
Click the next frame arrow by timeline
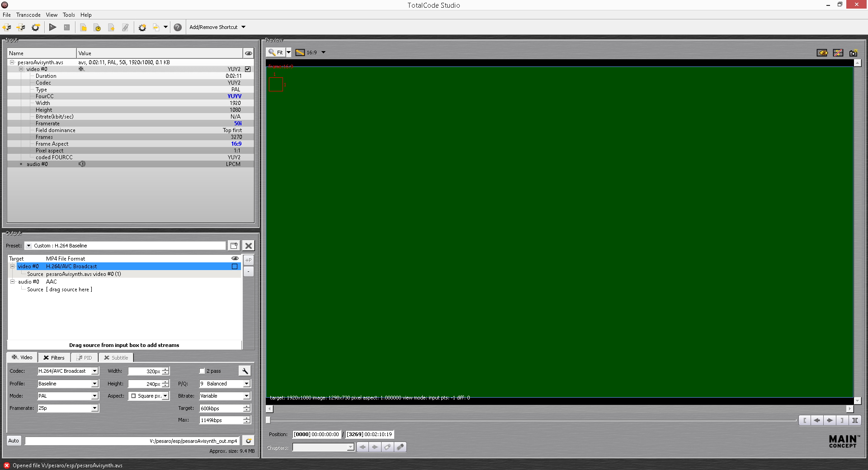tap(830, 420)
